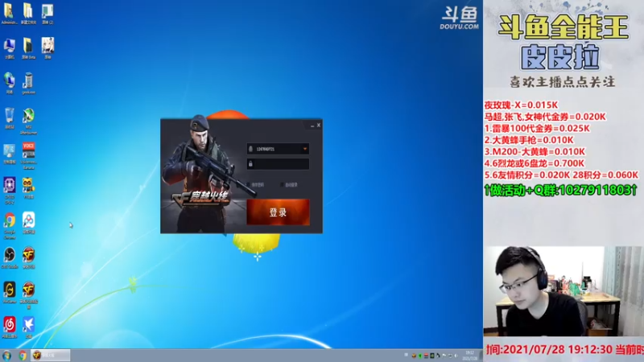Open NetEase Cloud Music shortcut
Screen dimensions: 644x362
point(9,327)
